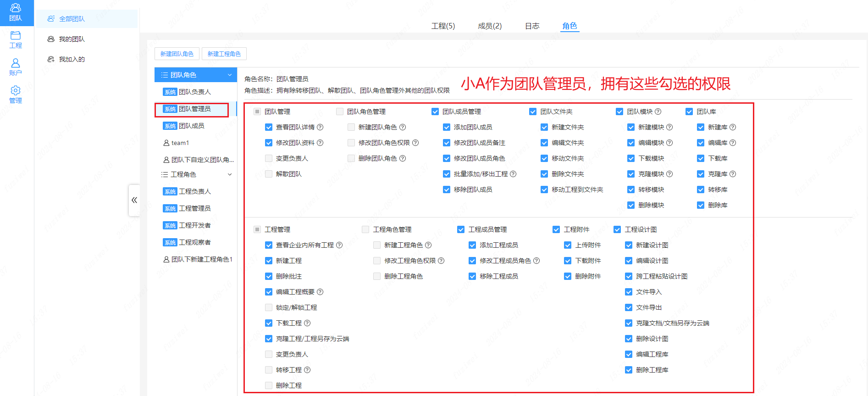Open the 工程 sidebar icon
The height and width of the screenshot is (396, 868).
(16, 40)
